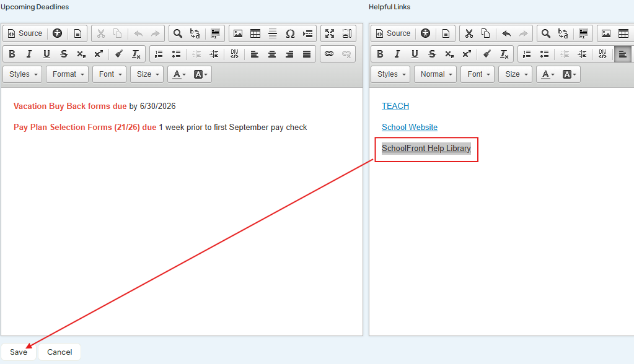The width and height of the screenshot is (634, 364).
Task: Click Templates icon in Helpful Links editor
Action: [446, 33]
